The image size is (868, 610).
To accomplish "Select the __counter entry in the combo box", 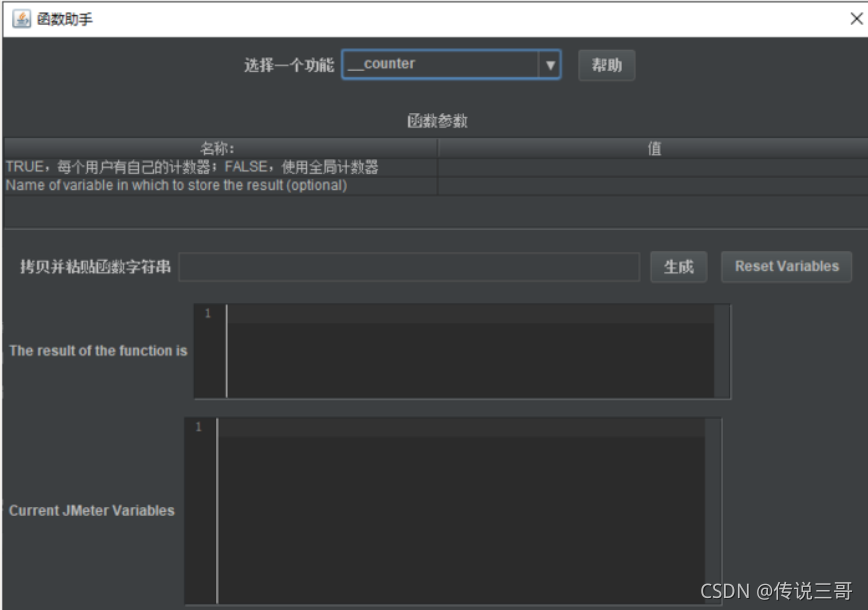I will coord(420,64).
